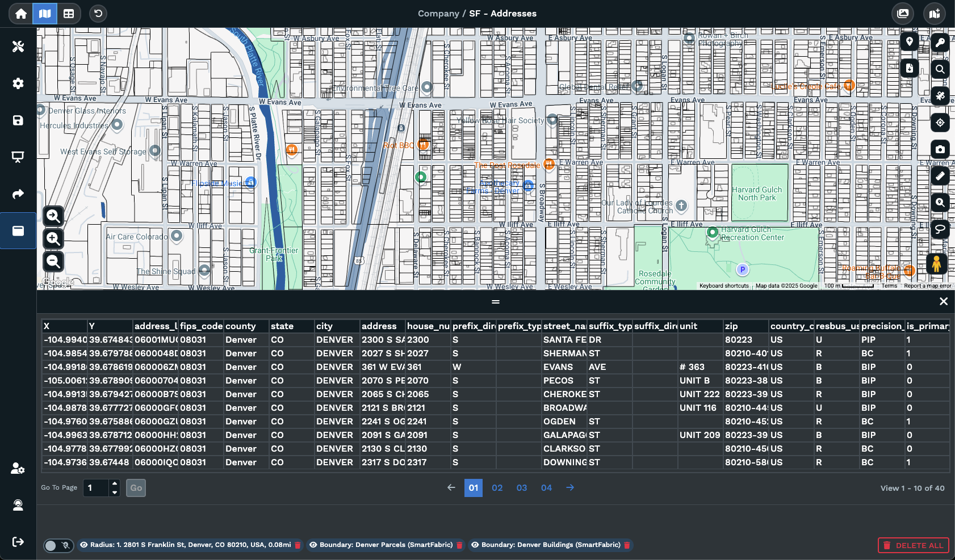Open the ruler measure tool on map
The width and height of the screenshot is (955, 560).
940,176
